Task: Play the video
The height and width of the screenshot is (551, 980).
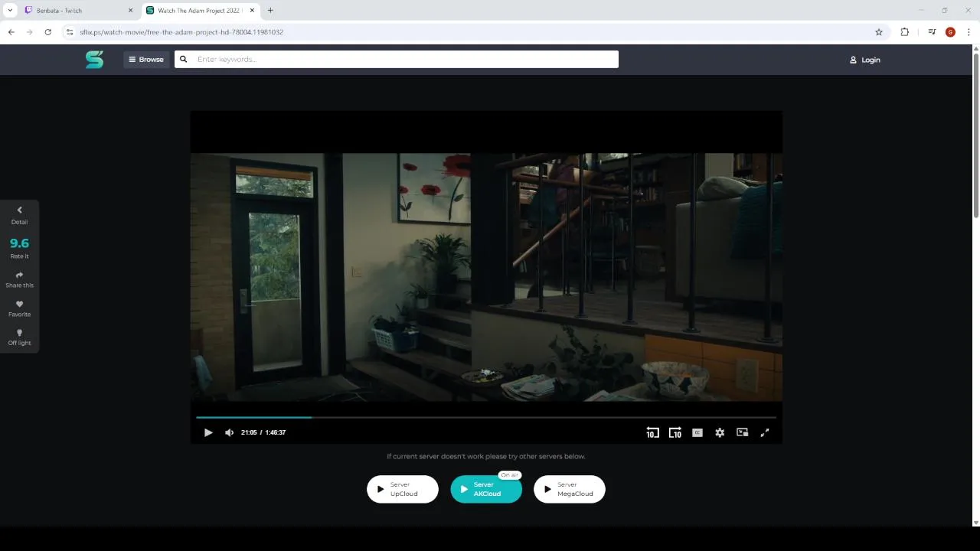Action: coord(208,432)
